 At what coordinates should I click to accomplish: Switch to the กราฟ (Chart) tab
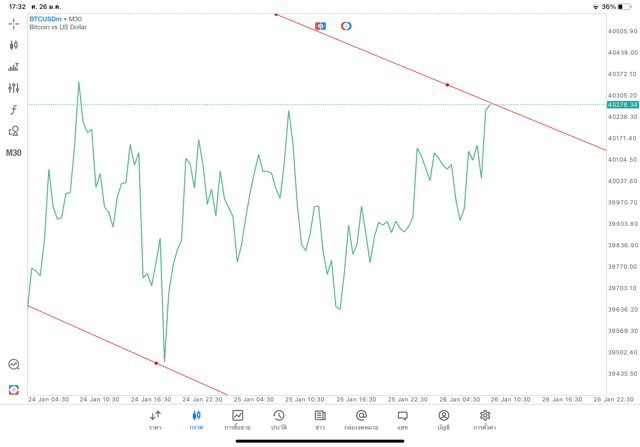tap(196, 419)
